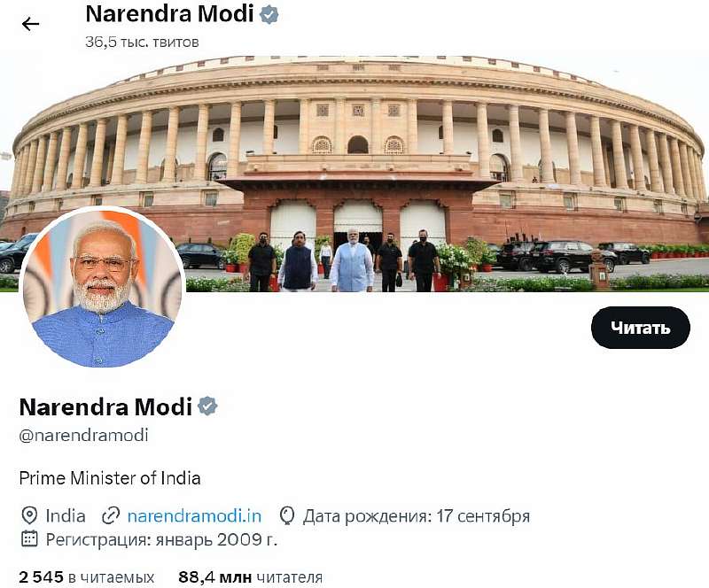View the 2 545 в читаемых following list
Image resolution: width=709 pixels, height=588 pixels.
coord(87,577)
